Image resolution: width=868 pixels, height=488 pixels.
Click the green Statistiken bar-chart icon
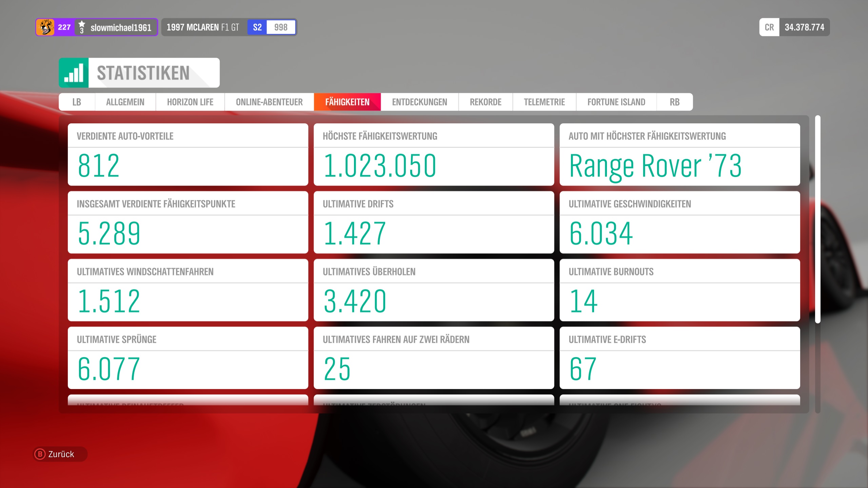[74, 73]
